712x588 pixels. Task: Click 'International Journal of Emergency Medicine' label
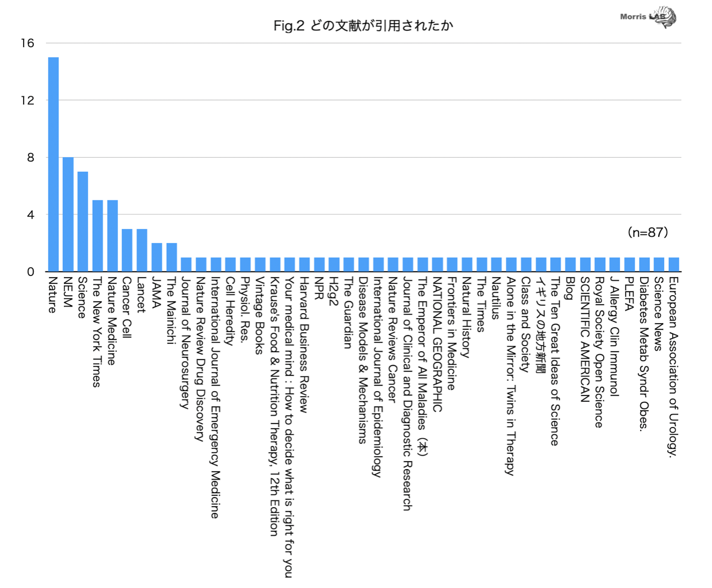click(215, 397)
